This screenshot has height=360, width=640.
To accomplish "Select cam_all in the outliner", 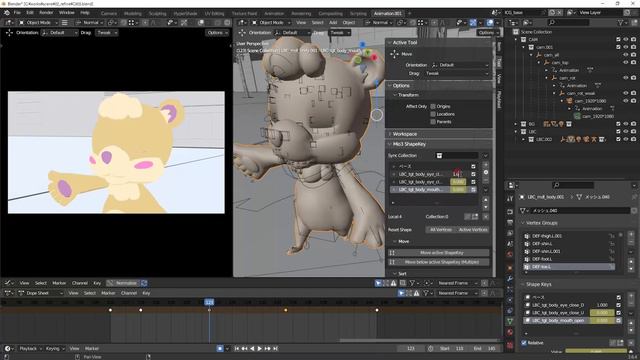I will (551, 55).
